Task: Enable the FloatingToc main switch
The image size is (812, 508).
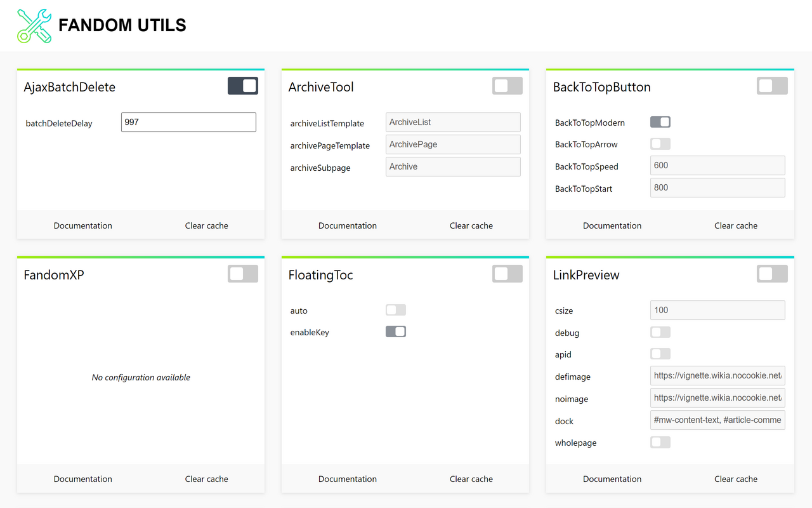Action: 507,274
